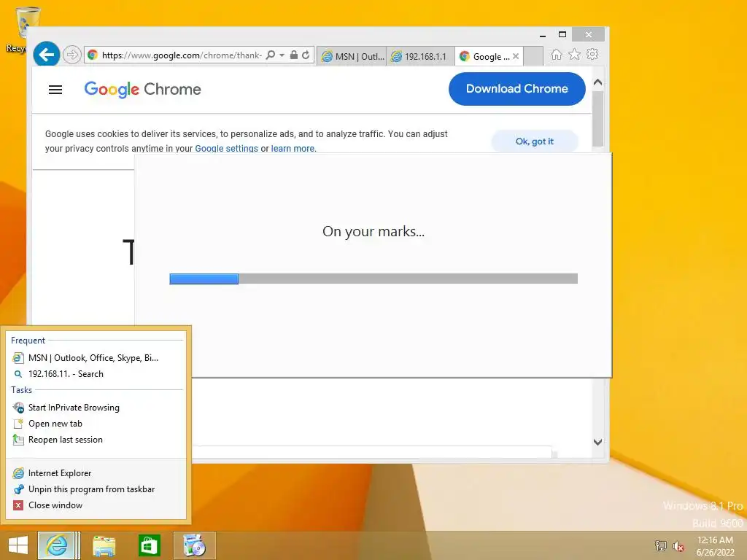Click the Internet Explorer taskbar icon
Image resolution: width=747 pixels, height=560 pixels.
click(x=57, y=545)
